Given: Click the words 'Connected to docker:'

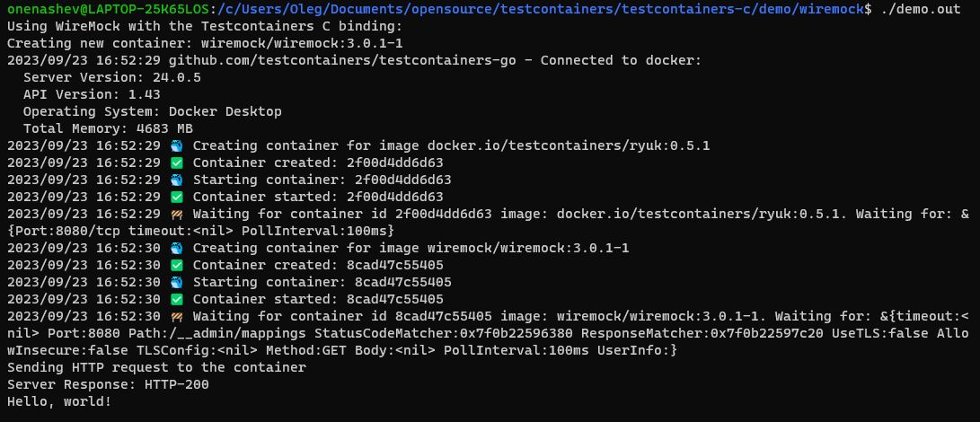Looking at the screenshot, I should [x=622, y=61].
